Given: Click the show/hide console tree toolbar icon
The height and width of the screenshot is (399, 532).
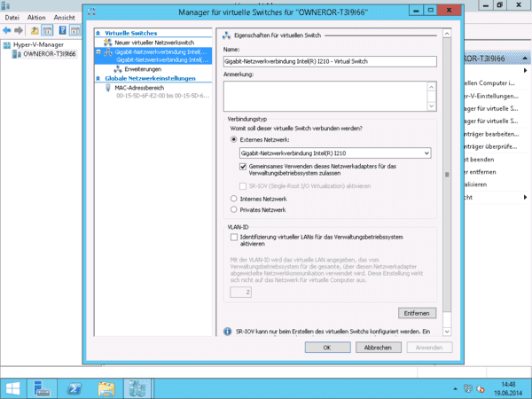Looking at the screenshot, I should tap(47, 30).
